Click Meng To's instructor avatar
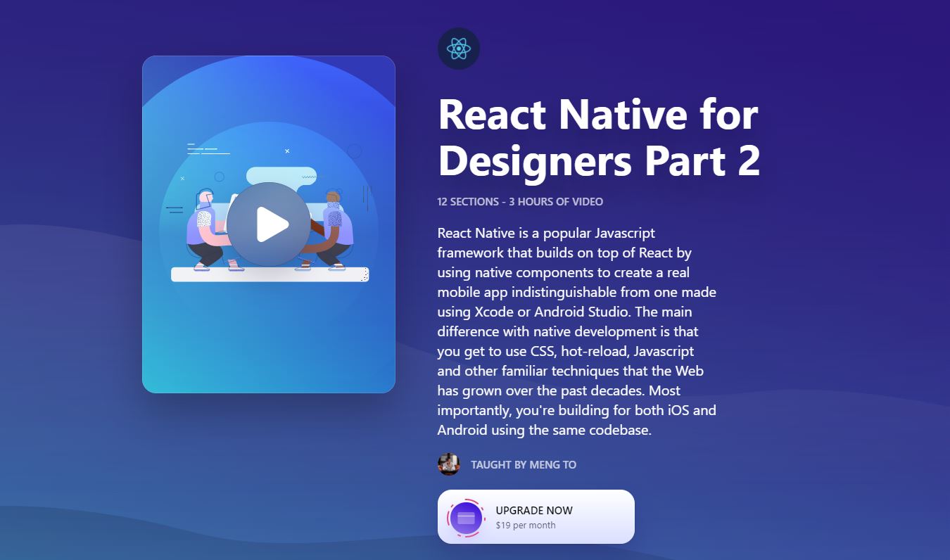Screen dimensions: 950x560 [x=449, y=464]
